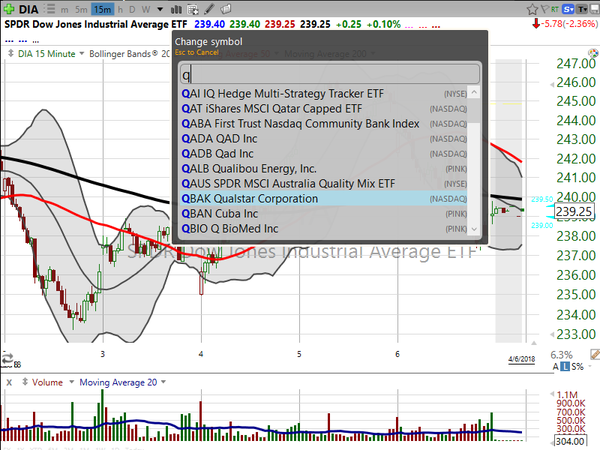
Task: Click the red down-arrow change indicator
Action: [536, 24]
